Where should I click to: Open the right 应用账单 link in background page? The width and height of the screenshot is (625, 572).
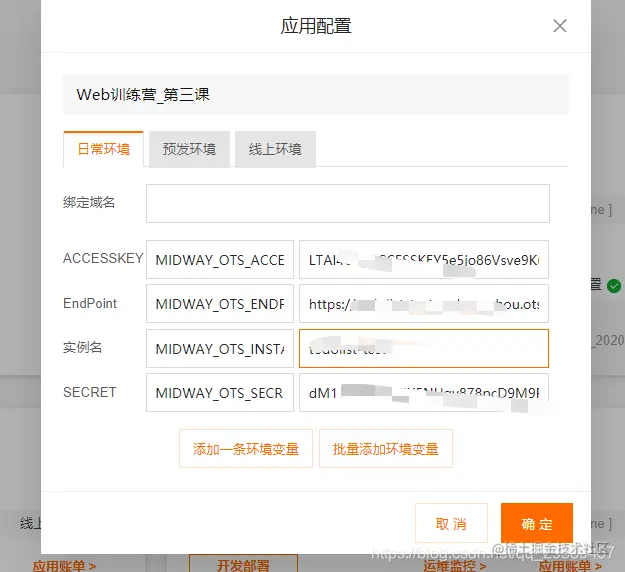point(570,566)
